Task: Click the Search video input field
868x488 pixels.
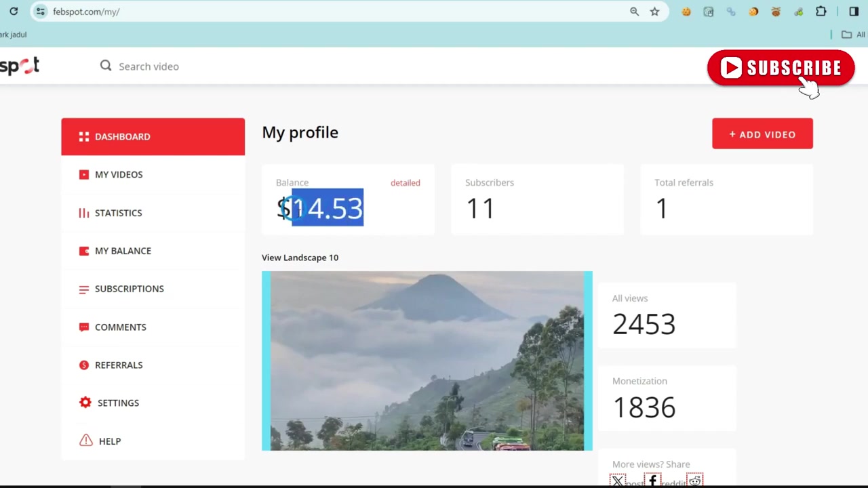Action: click(271, 66)
